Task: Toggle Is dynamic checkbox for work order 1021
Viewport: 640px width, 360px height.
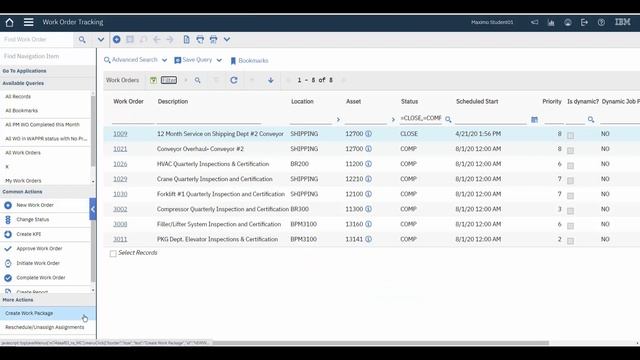Action: click(x=571, y=151)
